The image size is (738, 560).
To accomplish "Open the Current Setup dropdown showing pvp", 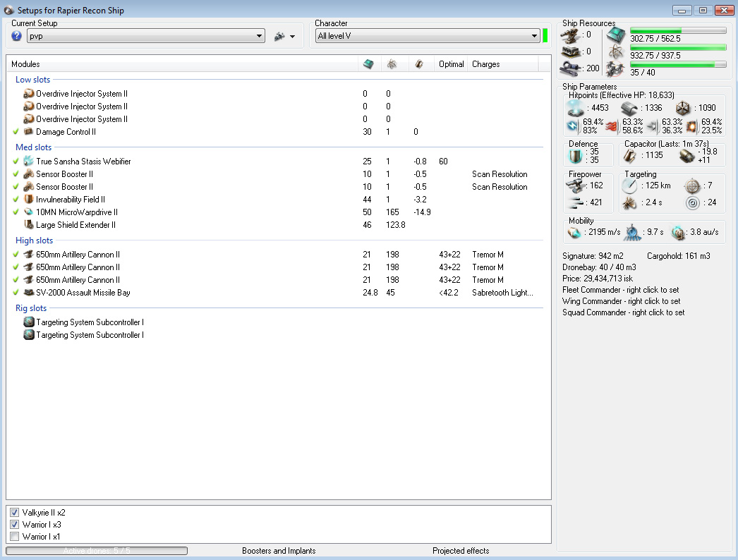I will [146, 36].
